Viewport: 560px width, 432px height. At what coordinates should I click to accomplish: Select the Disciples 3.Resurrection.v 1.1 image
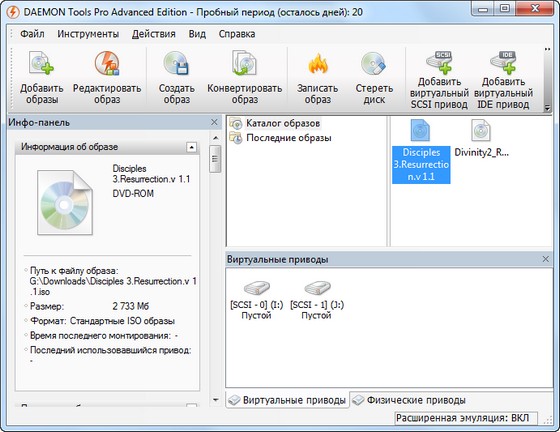(x=421, y=151)
